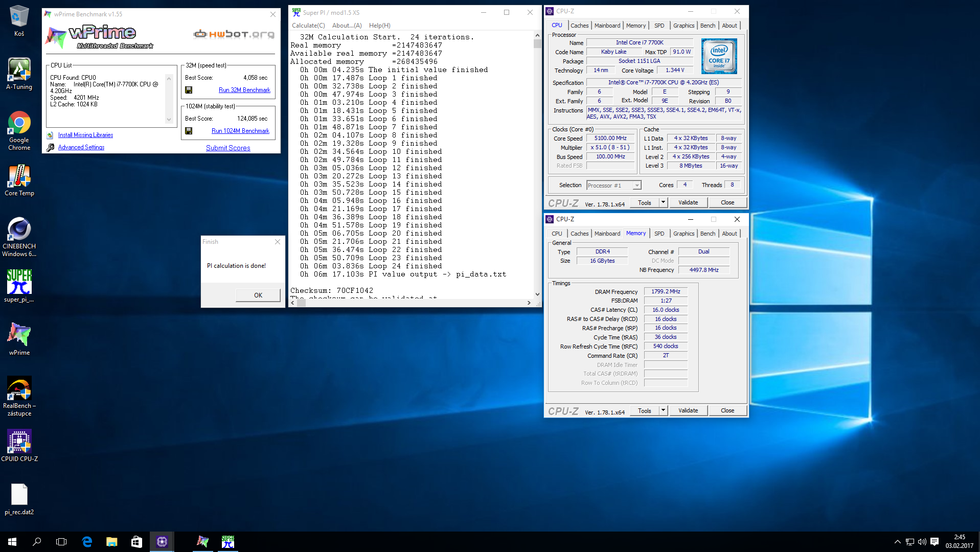Screen dimensions: 980x552
Task: Open Task View on taskbar
Action: [x=61, y=542]
